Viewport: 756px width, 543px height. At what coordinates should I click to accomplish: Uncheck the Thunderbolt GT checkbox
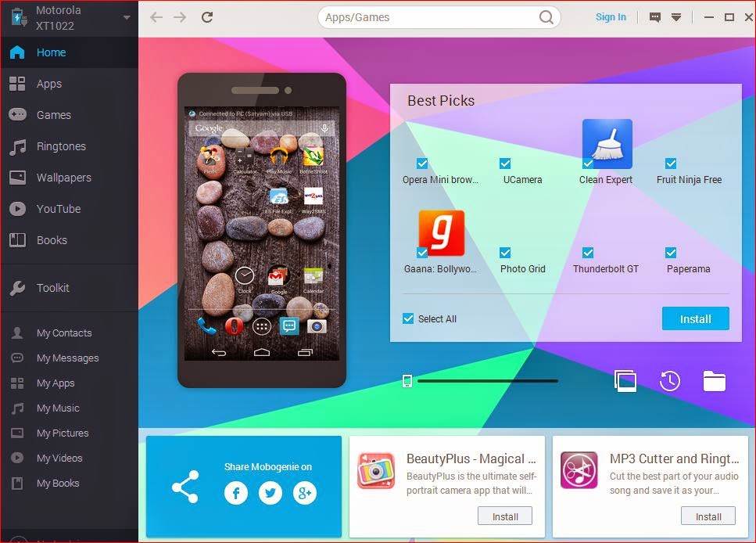coord(588,253)
